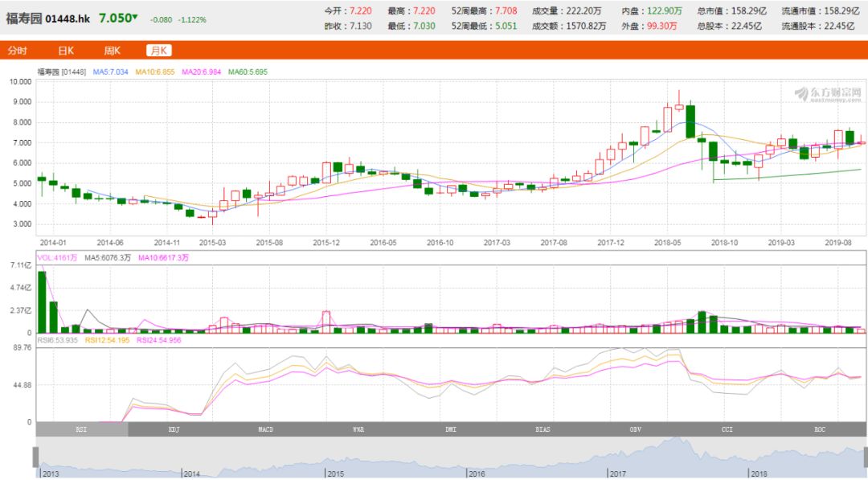Image resolution: width=868 pixels, height=480 pixels.
Task: Click the MA10:6.855 legend label
Action: [155, 72]
